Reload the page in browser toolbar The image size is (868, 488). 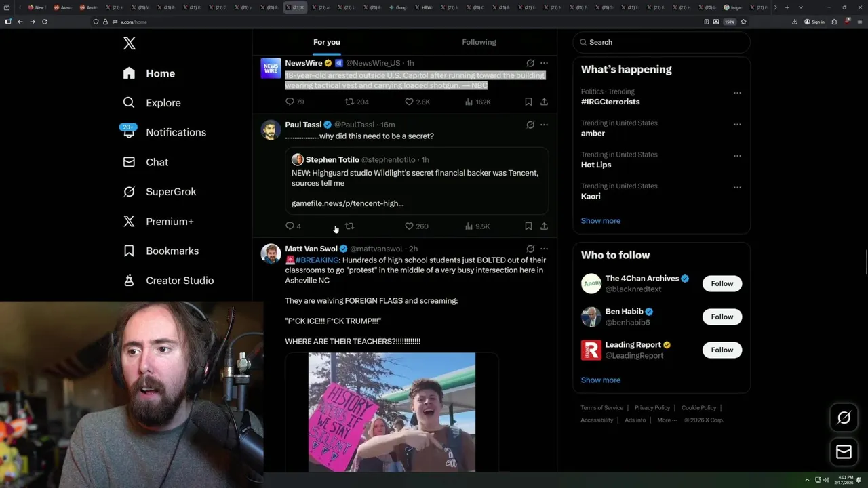(45, 22)
